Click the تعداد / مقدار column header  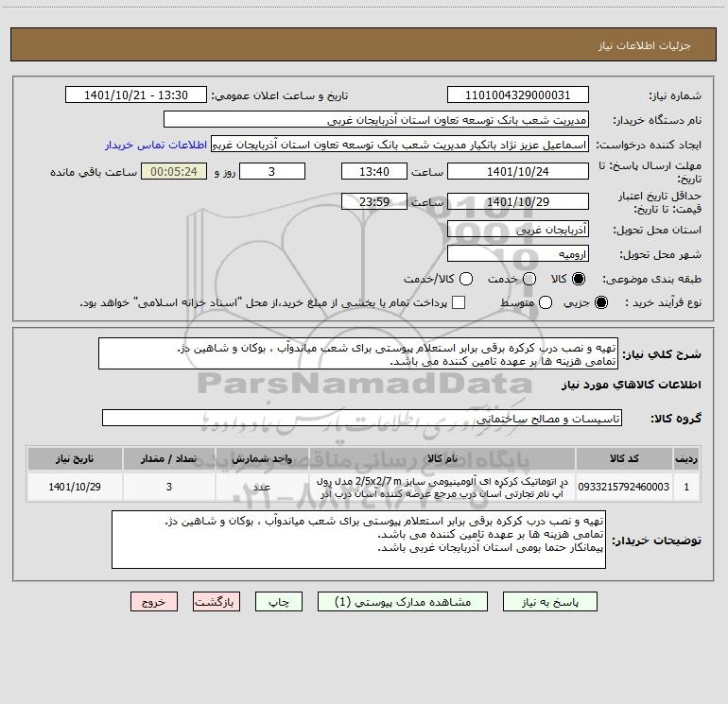click(x=169, y=458)
